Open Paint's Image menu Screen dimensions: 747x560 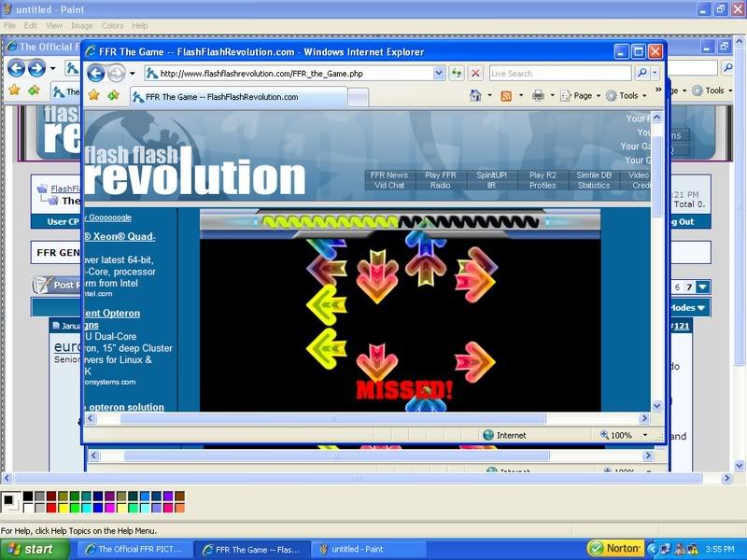[x=81, y=25]
